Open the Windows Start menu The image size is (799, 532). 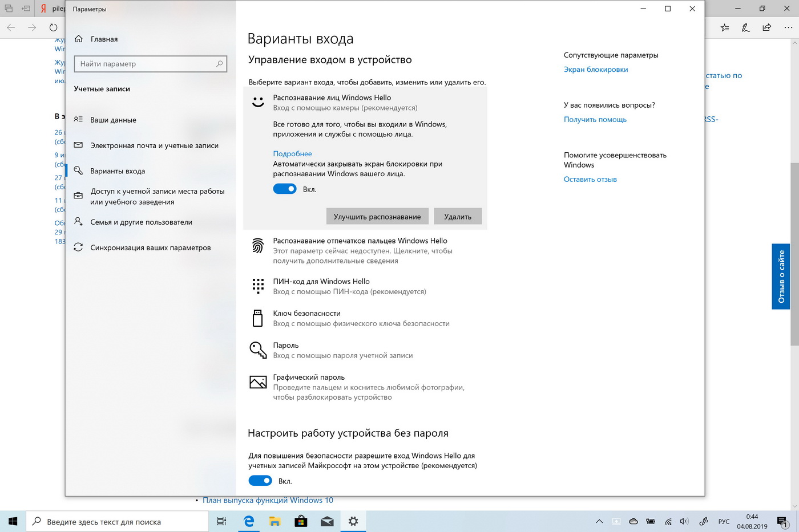(13, 521)
